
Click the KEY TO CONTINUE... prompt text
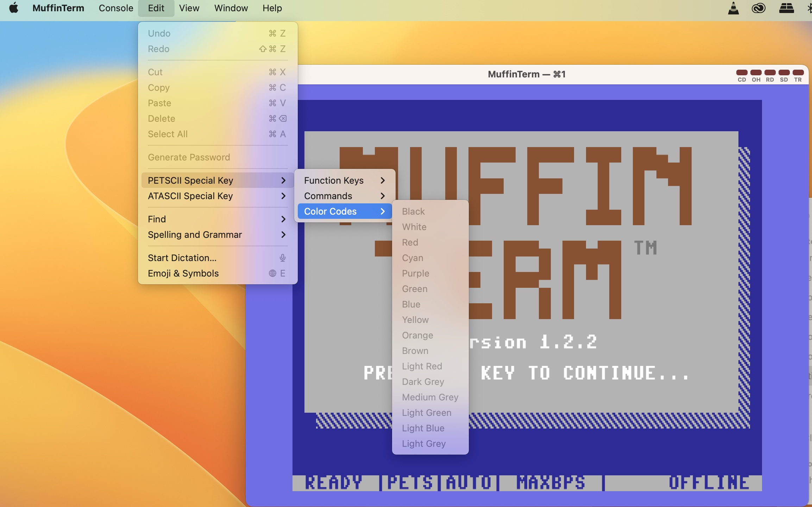pyautogui.click(x=585, y=373)
